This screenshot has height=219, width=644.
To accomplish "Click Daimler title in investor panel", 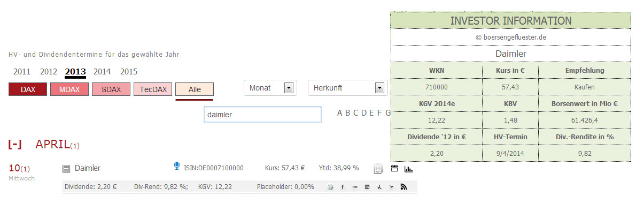I will coord(511,54).
